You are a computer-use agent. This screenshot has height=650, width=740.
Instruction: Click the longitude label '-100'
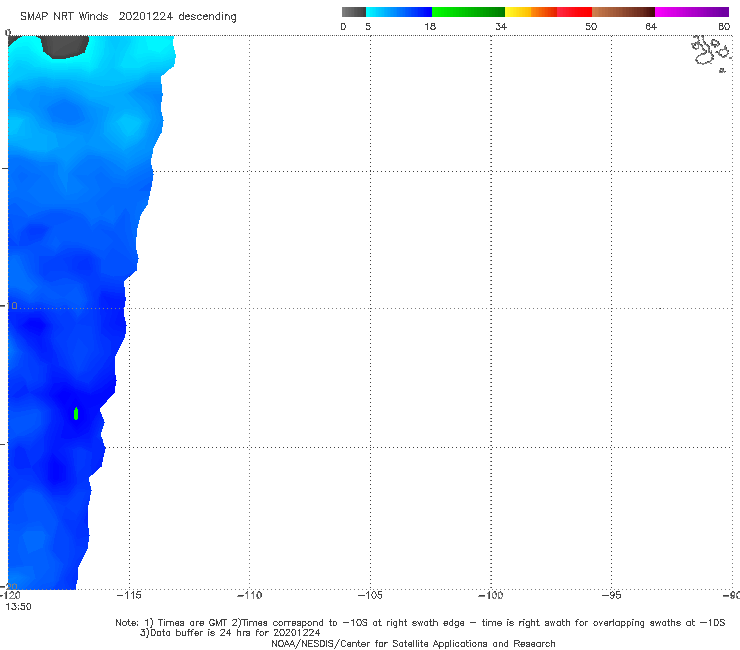[x=491, y=595]
